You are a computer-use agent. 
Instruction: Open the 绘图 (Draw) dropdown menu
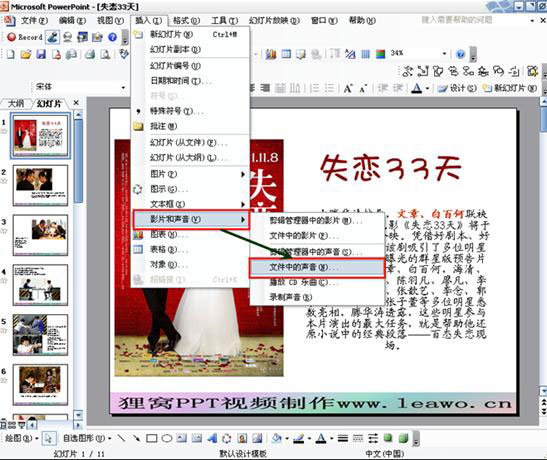(21, 438)
